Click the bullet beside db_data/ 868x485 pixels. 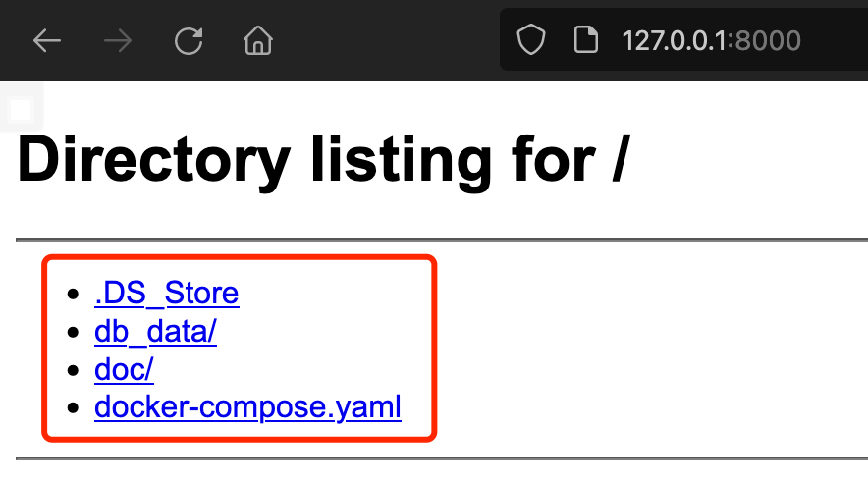click(73, 332)
